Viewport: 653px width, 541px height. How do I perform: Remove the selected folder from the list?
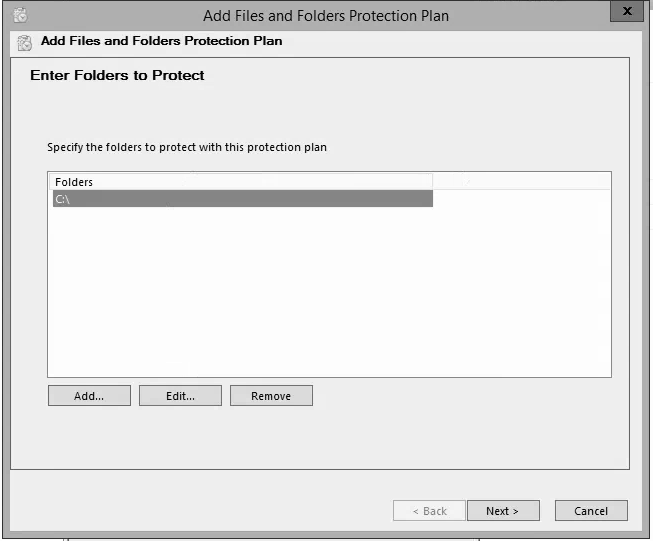(x=271, y=396)
